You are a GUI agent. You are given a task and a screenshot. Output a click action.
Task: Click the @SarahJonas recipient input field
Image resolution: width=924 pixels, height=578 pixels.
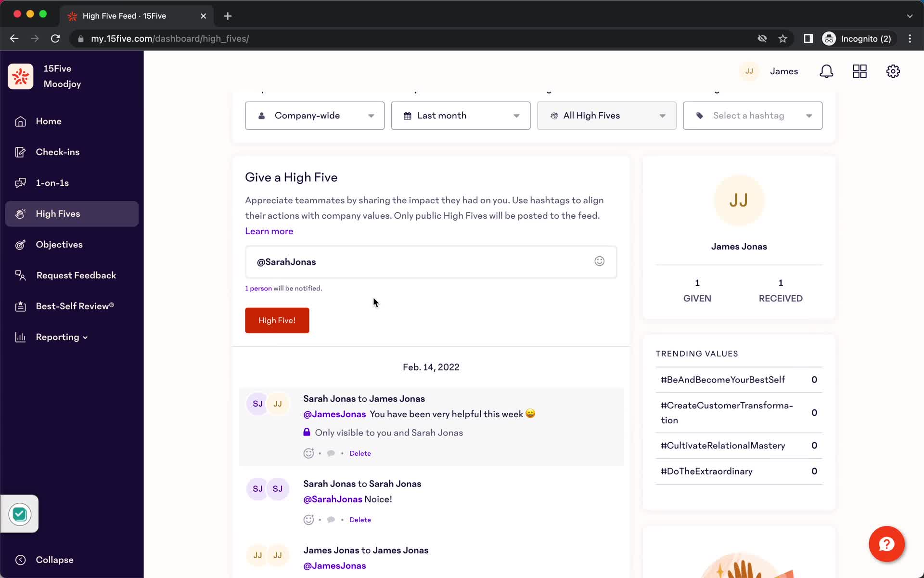[x=430, y=261]
